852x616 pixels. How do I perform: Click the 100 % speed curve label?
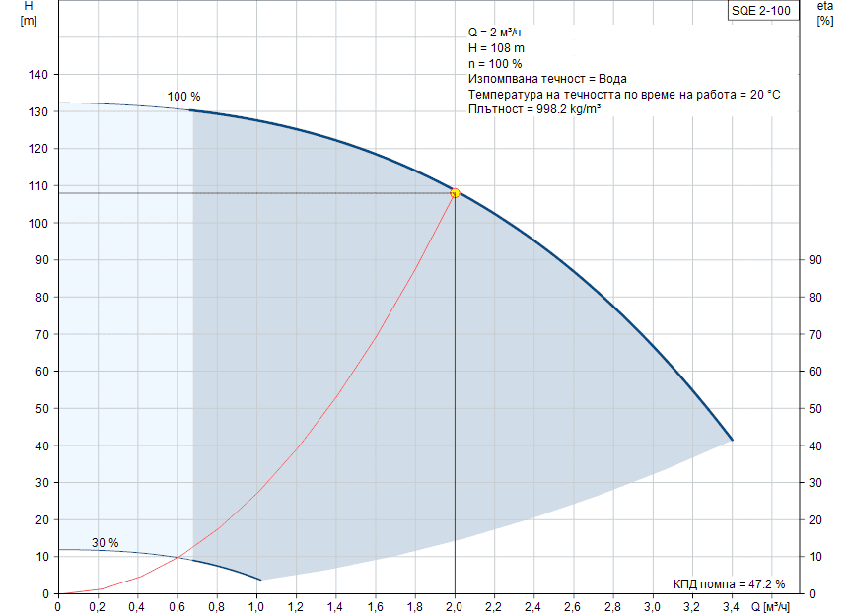[183, 97]
